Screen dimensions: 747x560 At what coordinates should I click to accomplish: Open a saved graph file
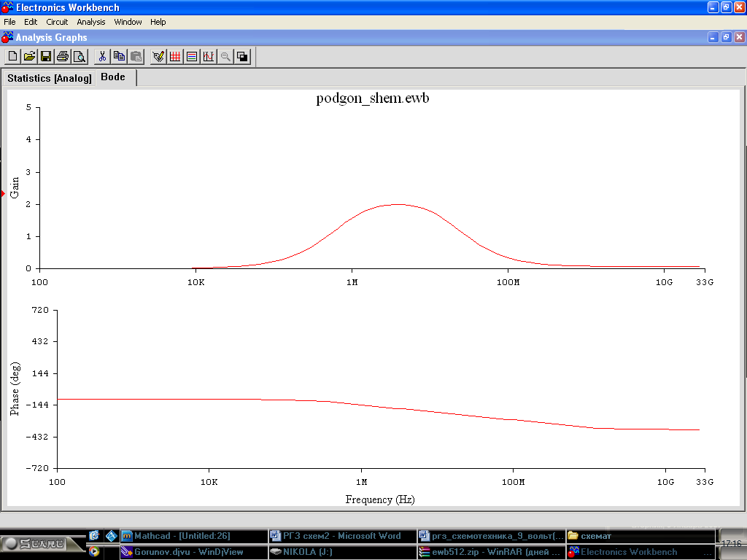tap(29, 57)
